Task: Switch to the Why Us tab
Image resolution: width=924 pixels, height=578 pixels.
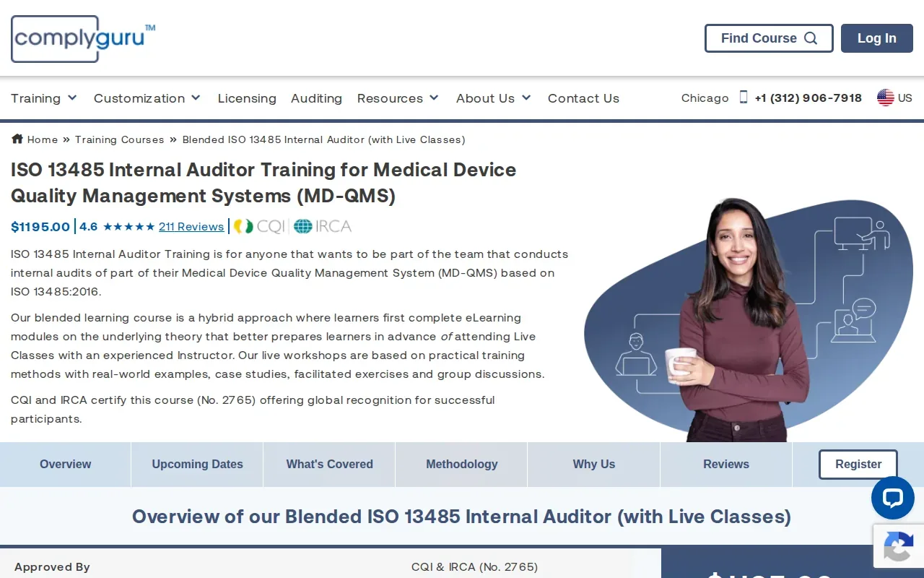Action: (594, 465)
